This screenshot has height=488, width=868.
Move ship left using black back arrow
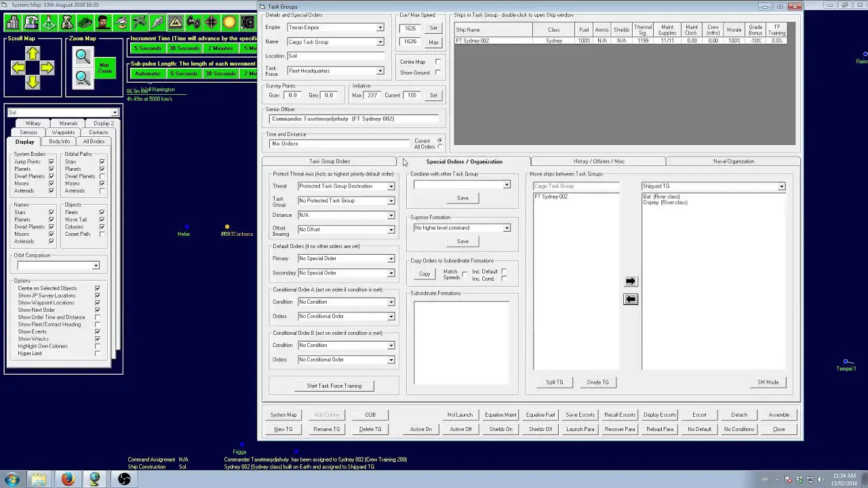(x=631, y=299)
